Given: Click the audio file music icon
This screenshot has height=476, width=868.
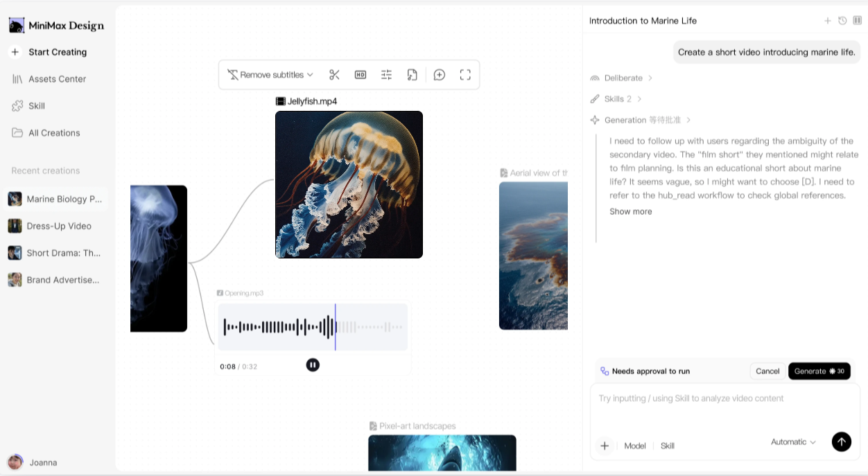Looking at the screenshot, I should pyautogui.click(x=412, y=75).
